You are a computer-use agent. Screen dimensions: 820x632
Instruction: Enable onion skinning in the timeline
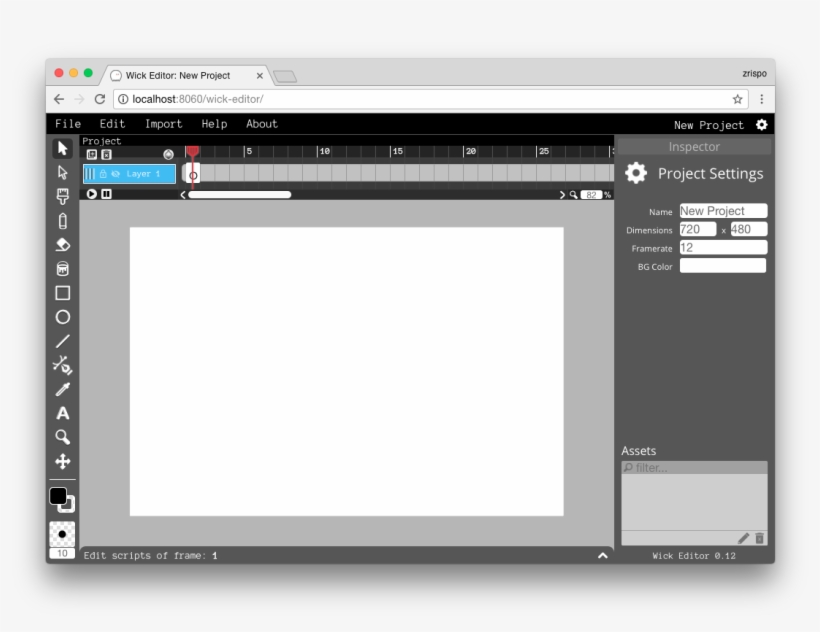[x=168, y=152]
